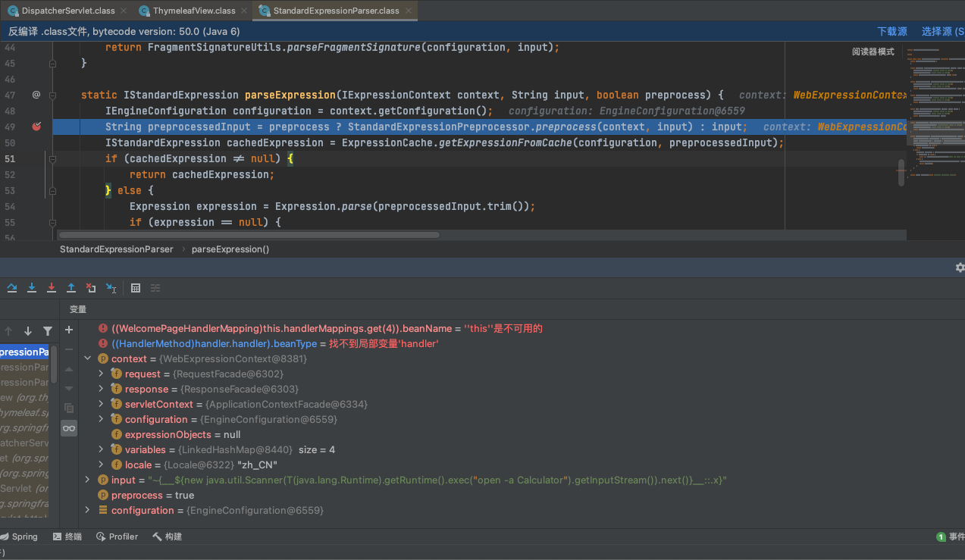Toggle fold marker on line 53

pos(52,190)
